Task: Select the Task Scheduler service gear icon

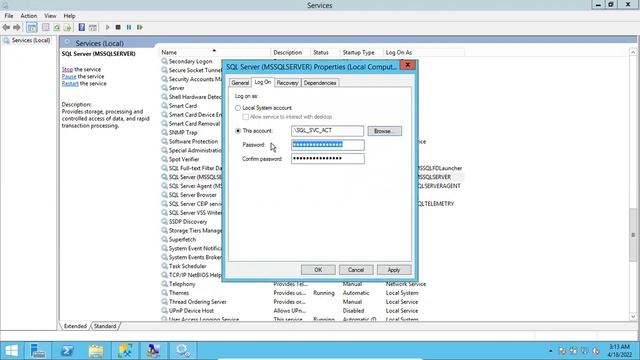Action: [164, 266]
